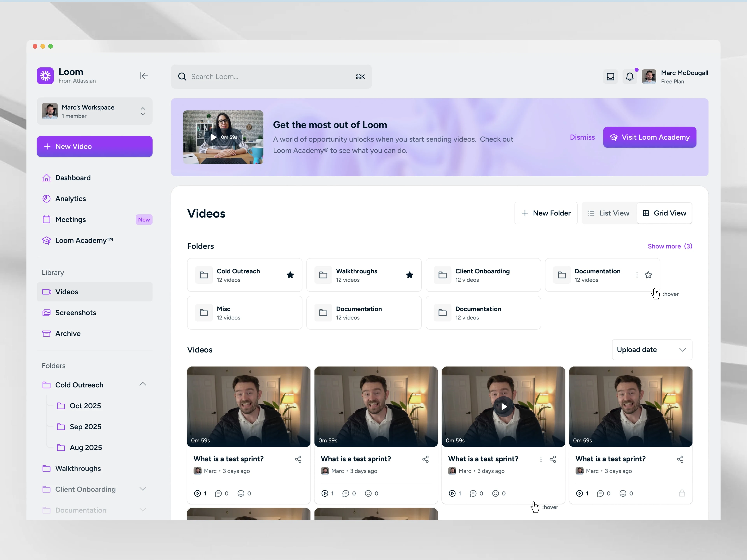Open the Upload date sort dropdown

pos(651,350)
